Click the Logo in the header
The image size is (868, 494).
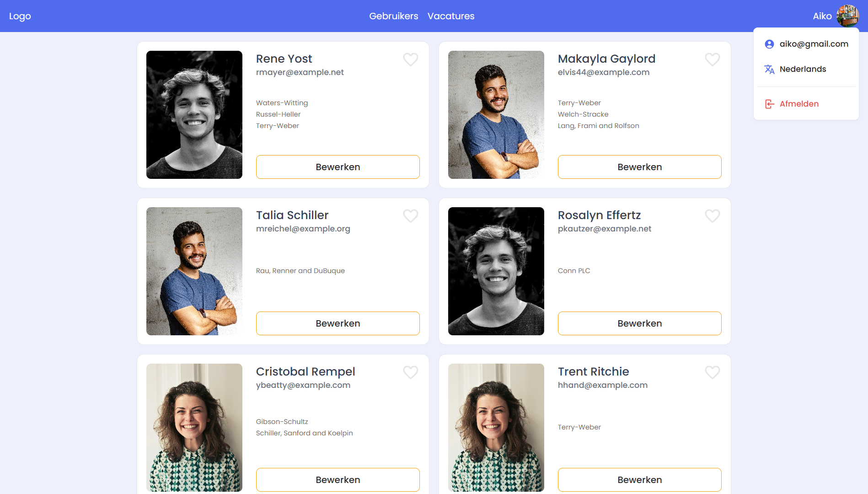tap(20, 16)
